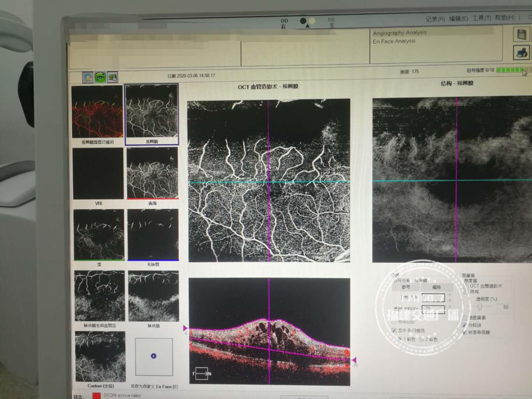Open the 记录(R) menu
This screenshot has height=399, width=532.
(435, 19)
